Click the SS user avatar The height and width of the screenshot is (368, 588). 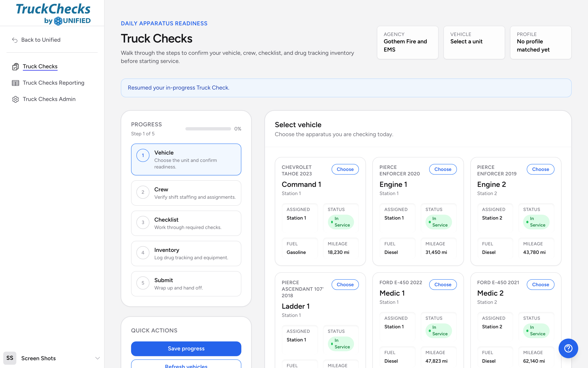click(x=10, y=358)
